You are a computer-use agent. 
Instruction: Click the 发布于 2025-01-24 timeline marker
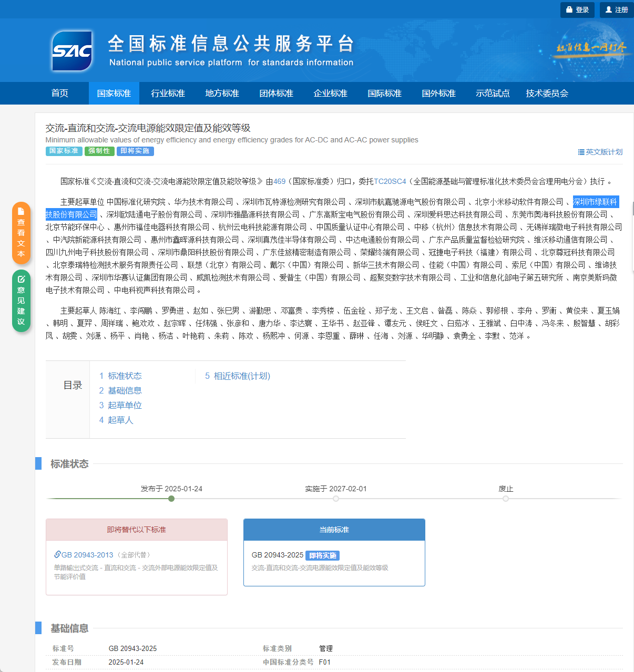[x=171, y=499]
